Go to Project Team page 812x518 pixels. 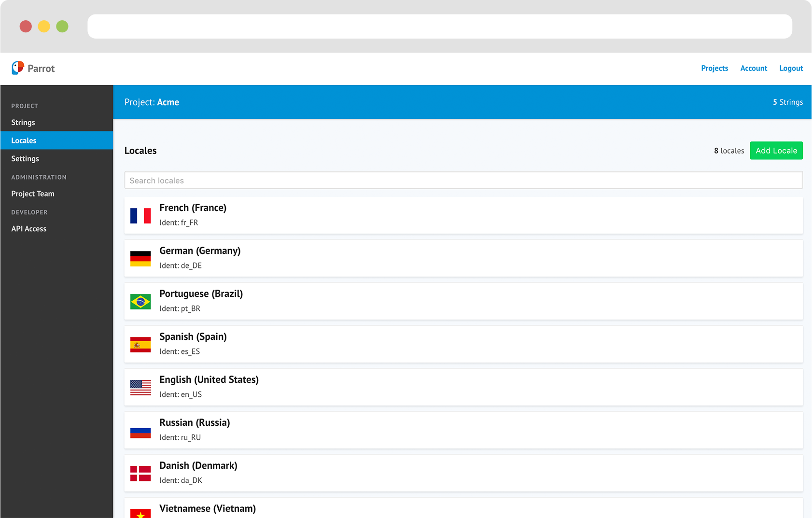pyautogui.click(x=56, y=194)
